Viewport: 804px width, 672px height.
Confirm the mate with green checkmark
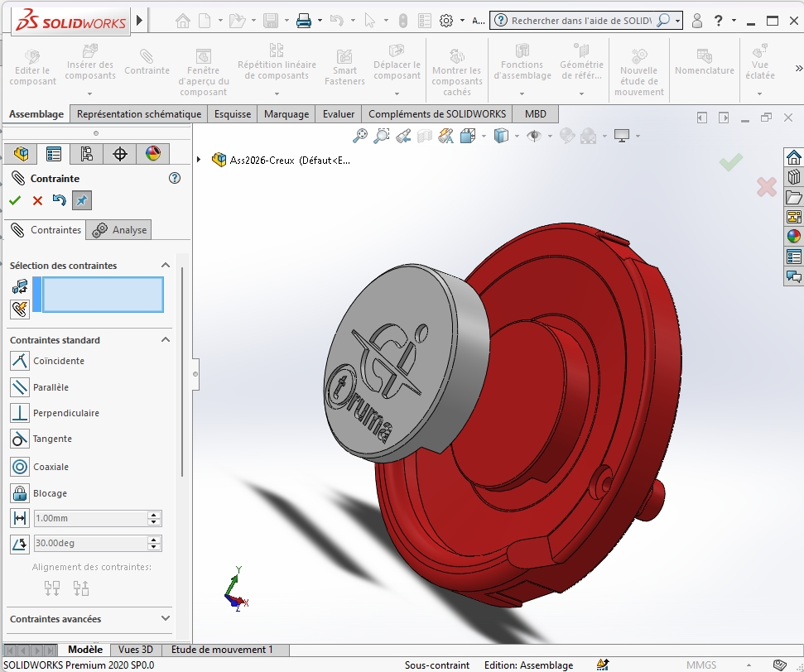pyautogui.click(x=15, y=200)
